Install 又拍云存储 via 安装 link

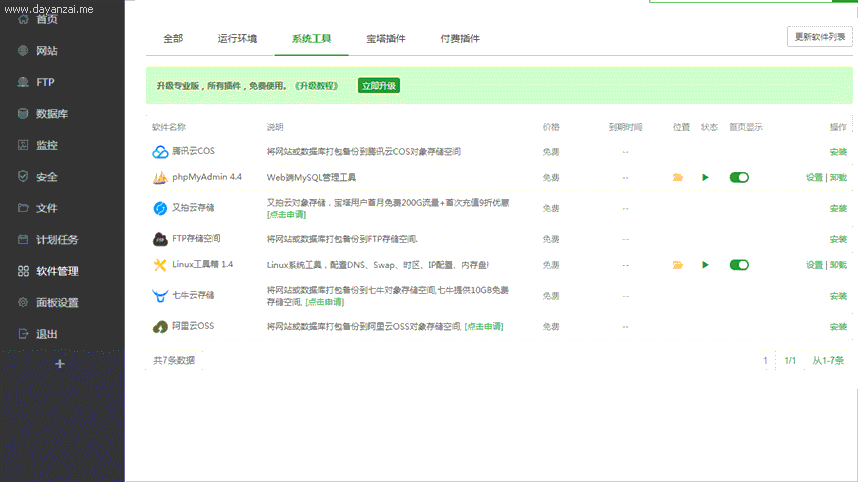[x=838, y=208]
